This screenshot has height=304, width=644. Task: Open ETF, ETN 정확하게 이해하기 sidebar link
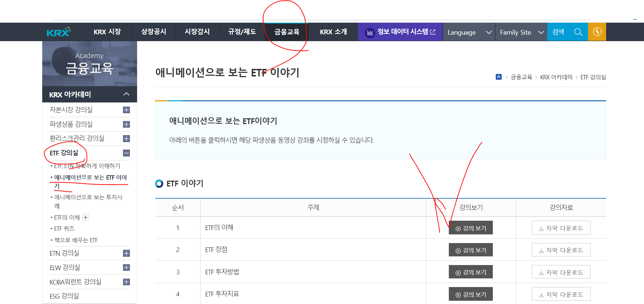tap(87, 166)
